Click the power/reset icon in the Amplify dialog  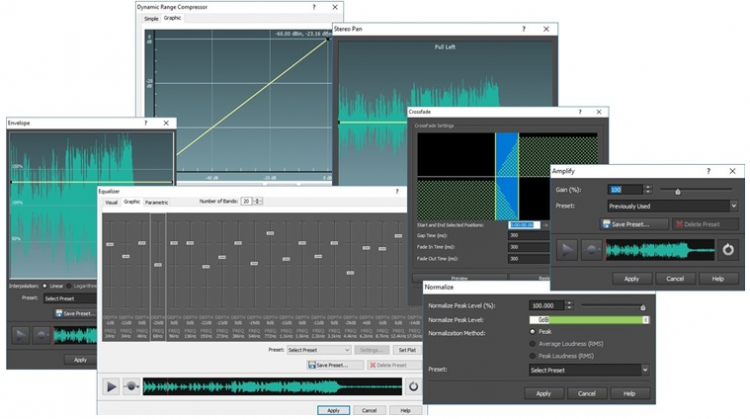[x=728, y=250]
